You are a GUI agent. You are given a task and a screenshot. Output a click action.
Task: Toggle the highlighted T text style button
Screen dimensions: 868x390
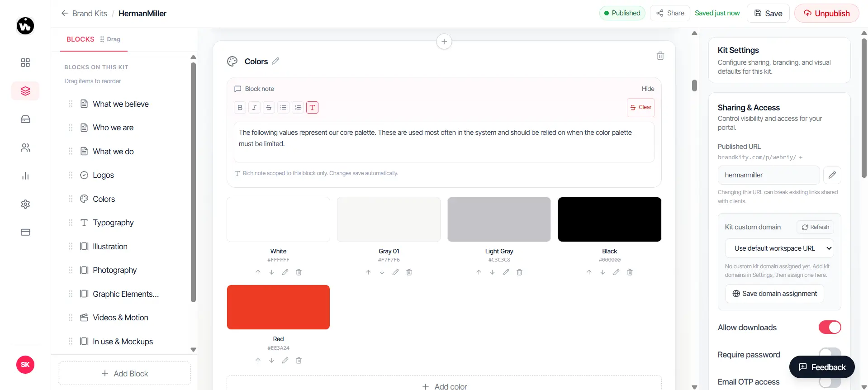point(312,108)
